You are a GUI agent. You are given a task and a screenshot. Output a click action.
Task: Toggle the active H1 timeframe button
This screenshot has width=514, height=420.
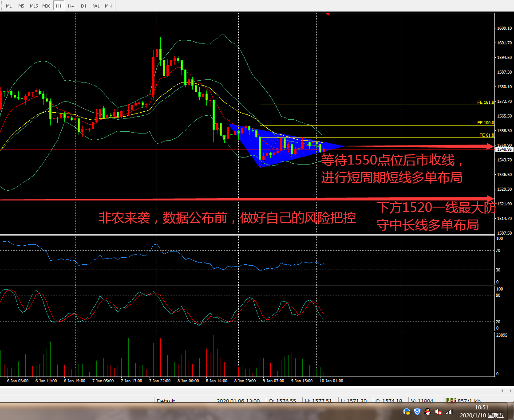[59, 6]
